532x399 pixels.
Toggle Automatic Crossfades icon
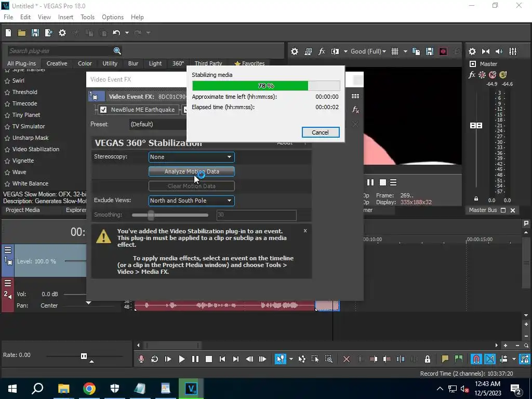489,359
